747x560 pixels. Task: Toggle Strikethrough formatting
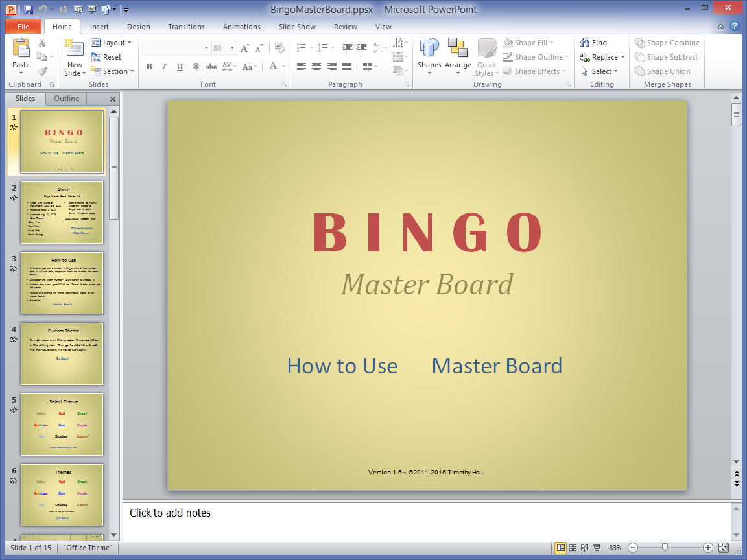[x=211, y=67]
